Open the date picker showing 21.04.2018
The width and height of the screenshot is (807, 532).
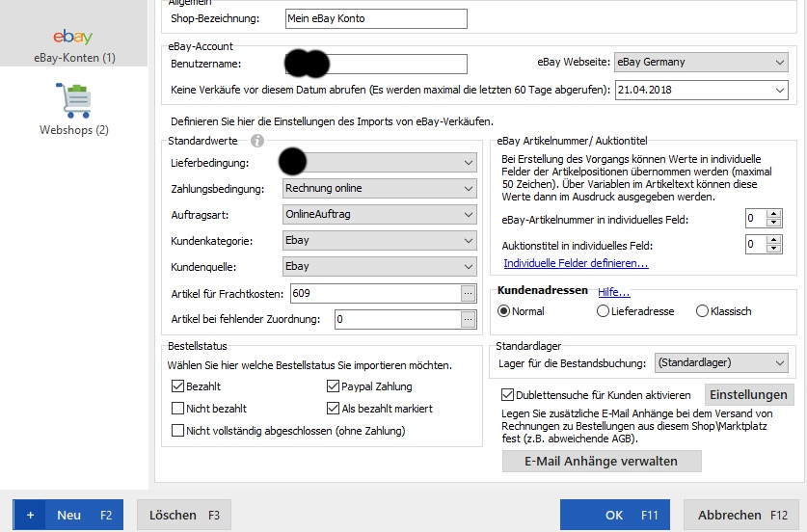click(702, 90)
